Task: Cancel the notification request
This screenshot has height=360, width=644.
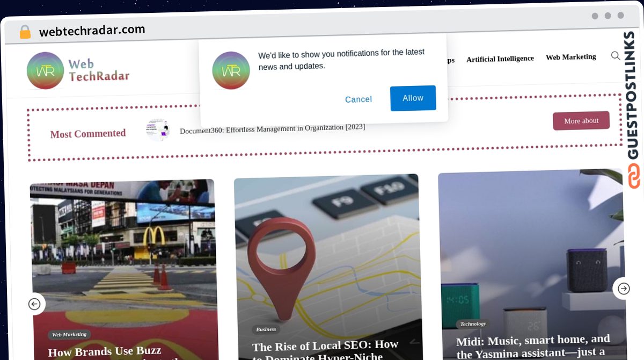Action: click(x=358, y=99)
